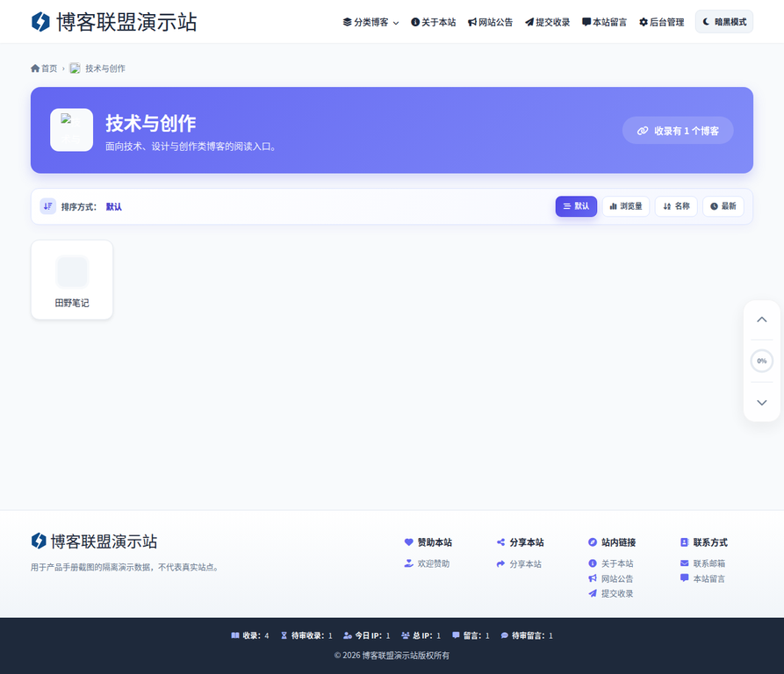
Task: Open the 田野笔记 blog card
Action: [x=72, y=280]
